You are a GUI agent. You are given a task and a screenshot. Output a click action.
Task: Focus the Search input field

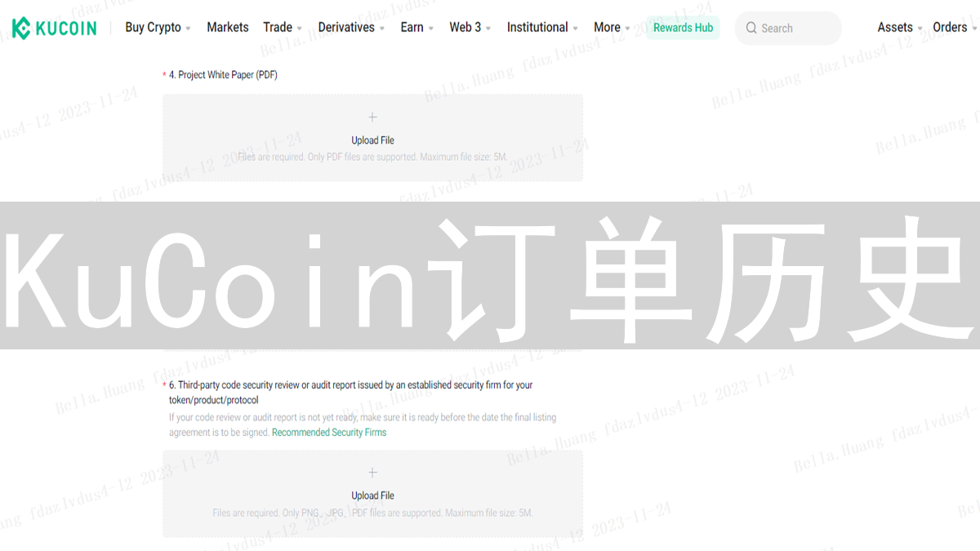point(788,28)
